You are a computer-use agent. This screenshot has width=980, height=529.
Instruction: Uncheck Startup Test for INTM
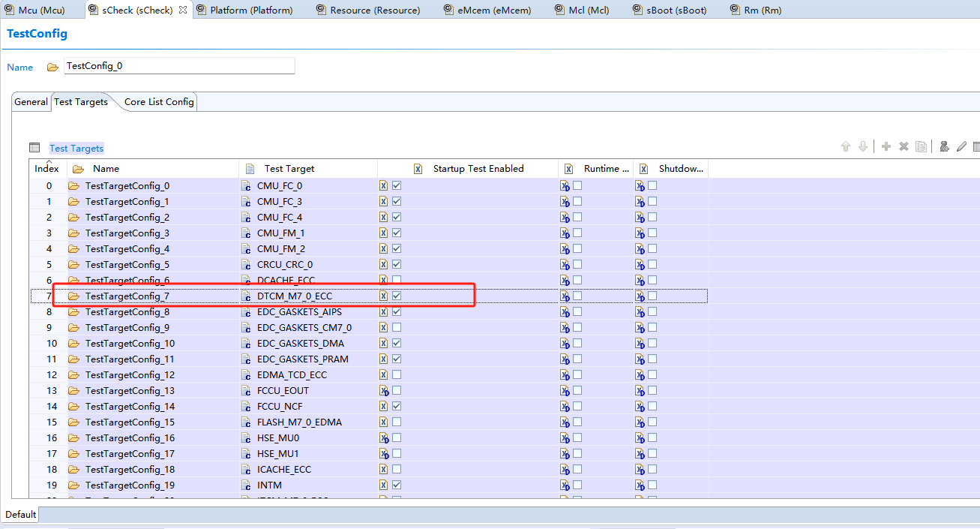[x=397, y=485]
